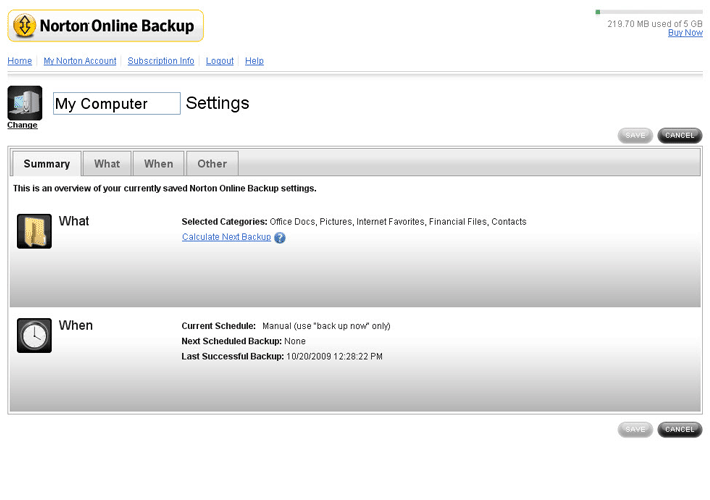Click the storage usage progress bar
The width and height of the screenshot is (710, 500).
[649, 12]
